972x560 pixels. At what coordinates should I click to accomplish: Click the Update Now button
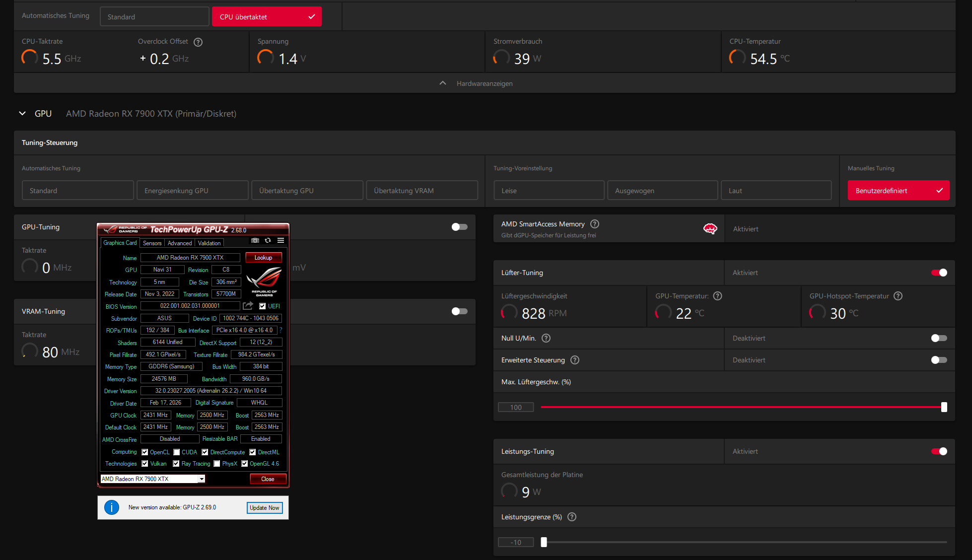point(265,508)
